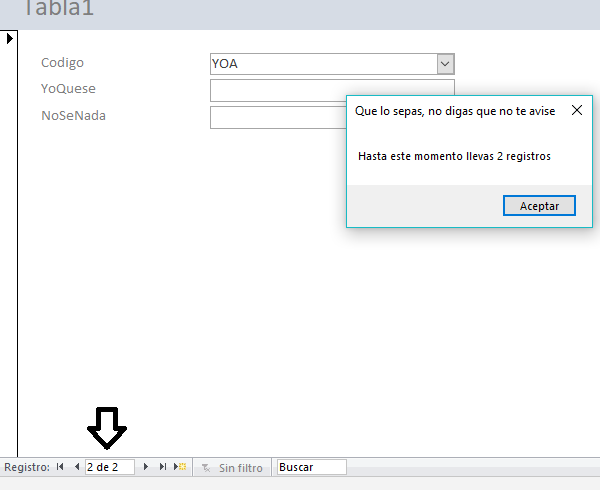This screenshot has height=490, width=600.
Task: Go to first record in navigation bar
Action: (x=60, y=467)
